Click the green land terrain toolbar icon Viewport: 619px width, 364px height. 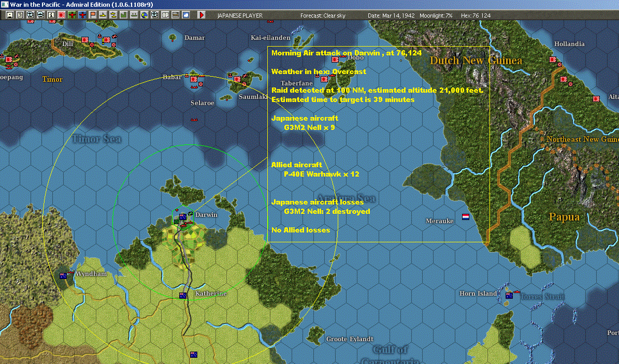click(x=124, y=15)
